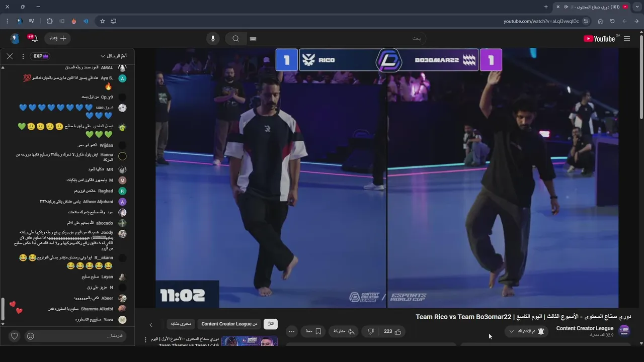Screen dimensions: 644x362
Task: Open the Create (إنشاء) button
Action: [x=58, y=39]
